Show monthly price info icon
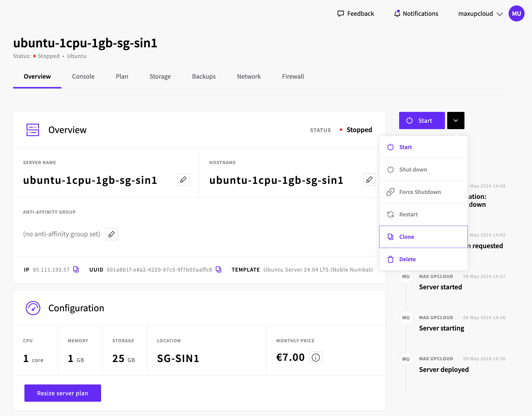 click(316, 357)
